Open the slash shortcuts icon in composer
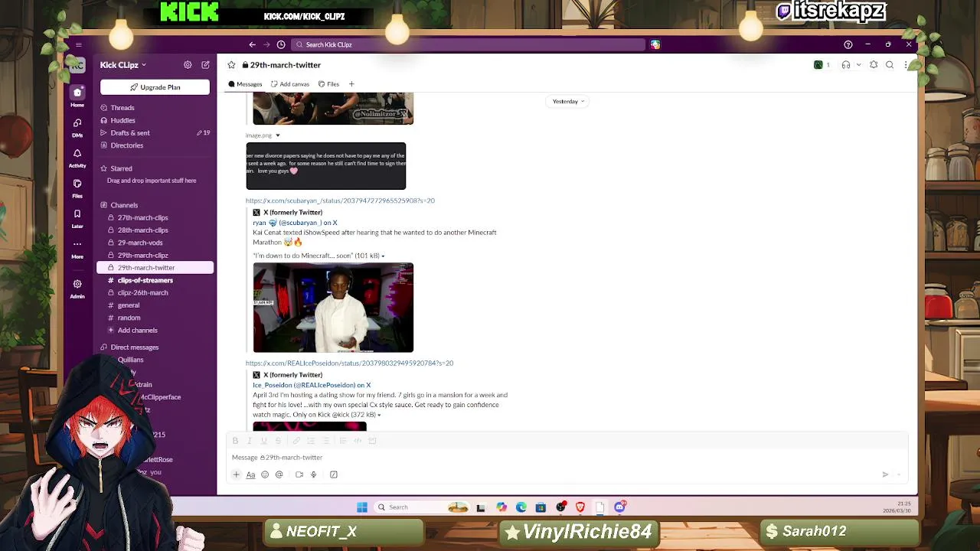 point(334,474)
